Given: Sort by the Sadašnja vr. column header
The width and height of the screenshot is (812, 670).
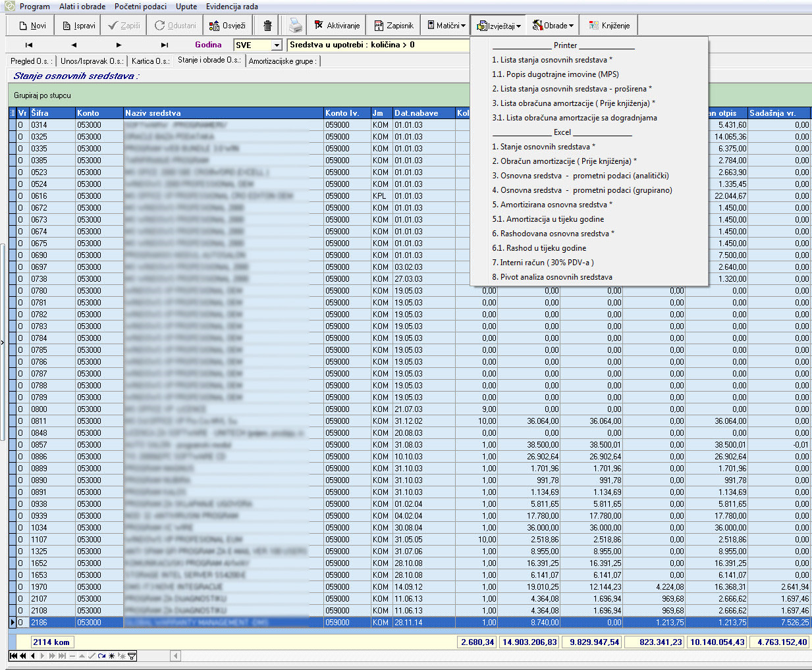Looking at the screenshot, I should pos(779,113).
